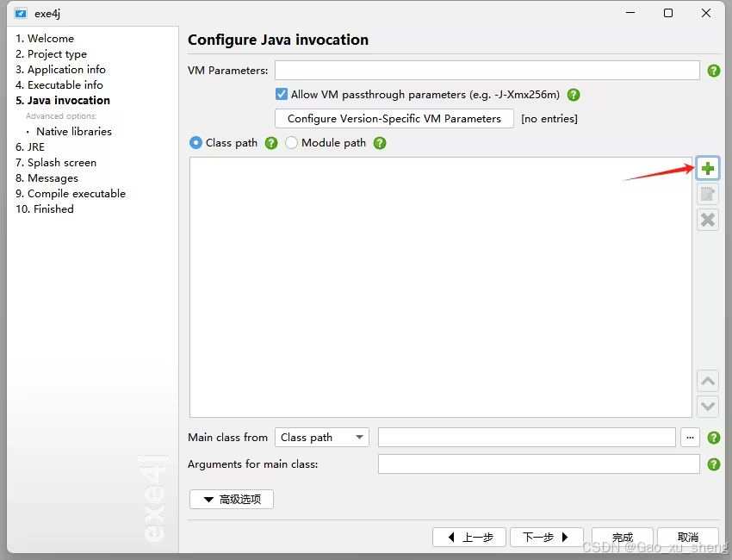
Task: Open the Native libraries advanced option
Action: pos(74,132)
